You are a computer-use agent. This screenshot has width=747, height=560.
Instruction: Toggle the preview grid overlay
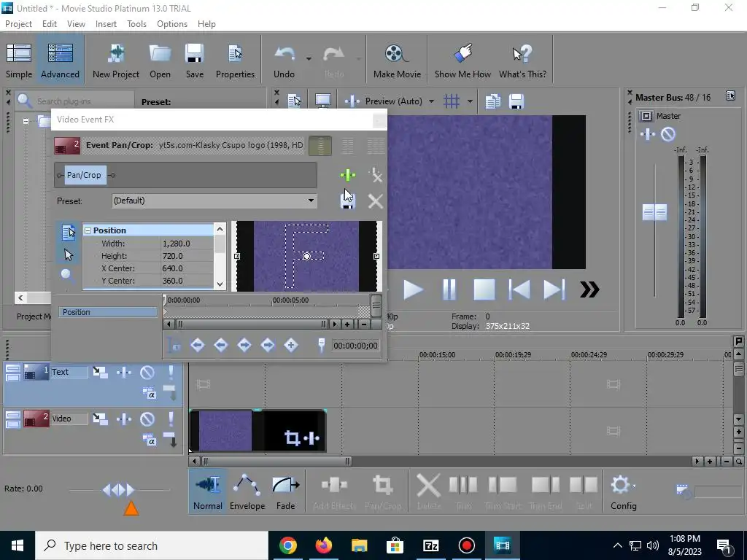pyautogui.click(x=451, y=101)
